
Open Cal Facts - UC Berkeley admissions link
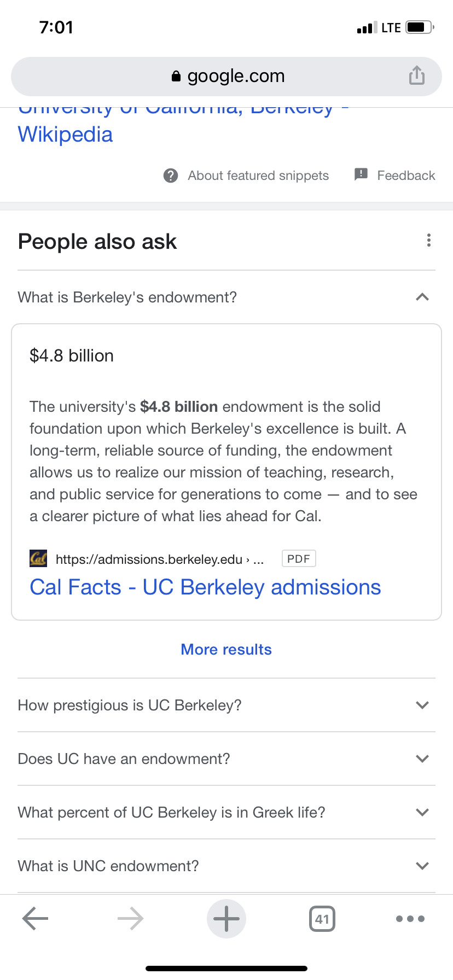(205, 587)
